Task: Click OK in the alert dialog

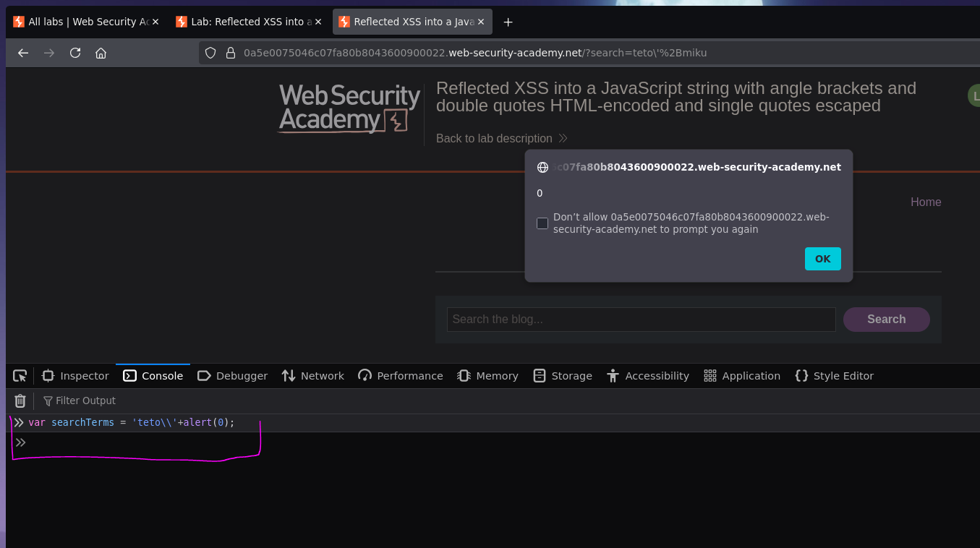Action: tap(822, 259)
